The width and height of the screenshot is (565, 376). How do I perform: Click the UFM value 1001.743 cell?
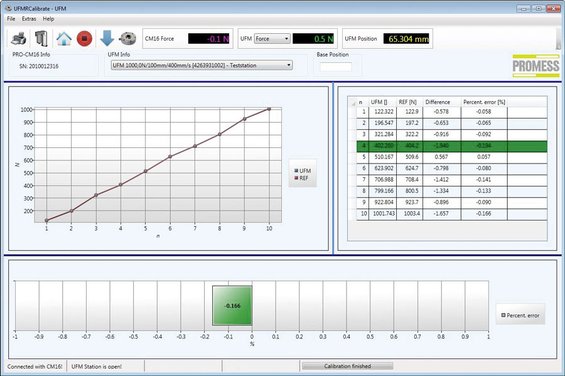coord(382,213)
